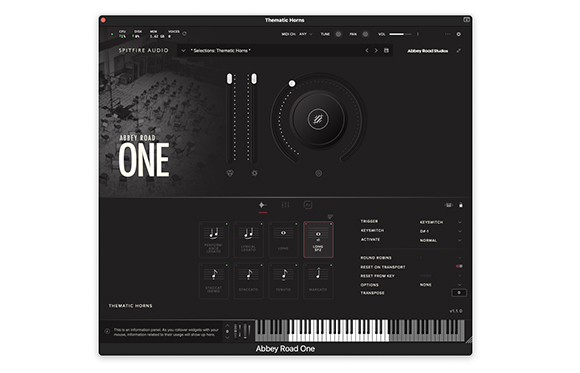This screenshot has width=580, height=373.
Task: Open the Activate mode dropdown
Action: click(x=440, y=241)
